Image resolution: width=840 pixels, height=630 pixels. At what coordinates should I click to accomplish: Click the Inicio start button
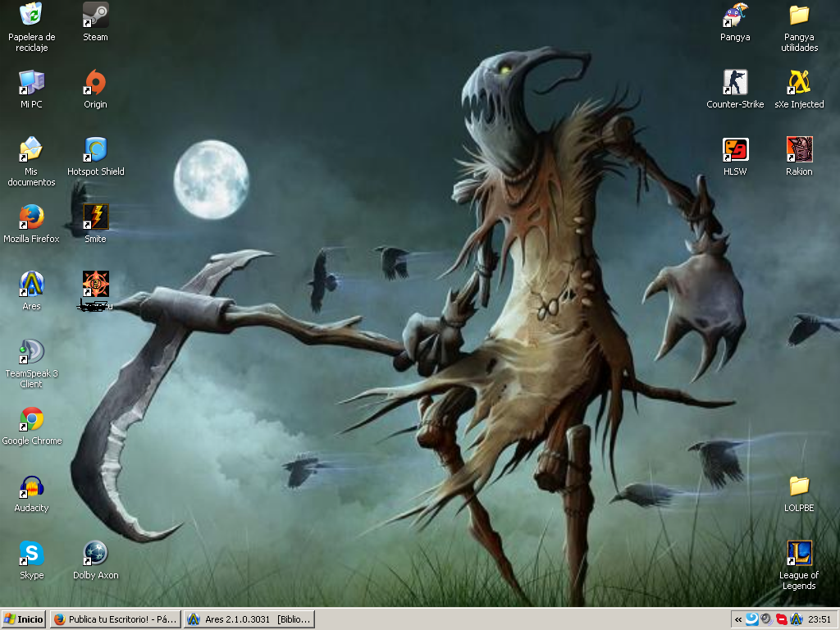tap(24, 619)
